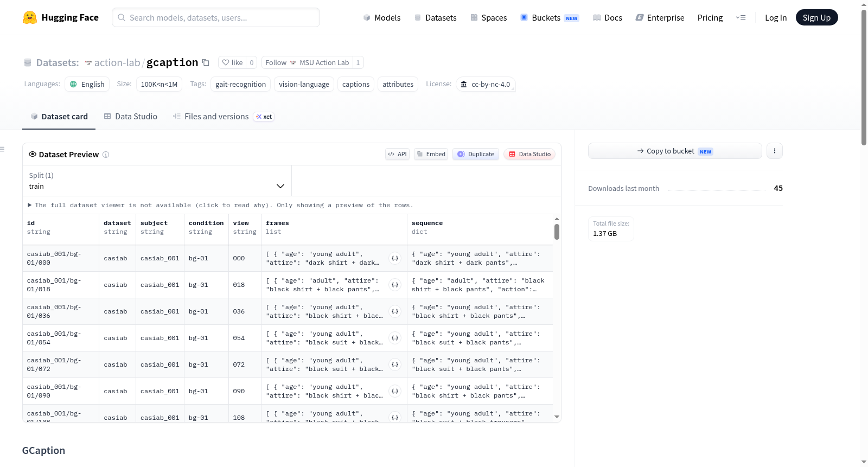Expand the full dataset viewer unavailable notice
The image size is (868, 467).
click(220, 205)
